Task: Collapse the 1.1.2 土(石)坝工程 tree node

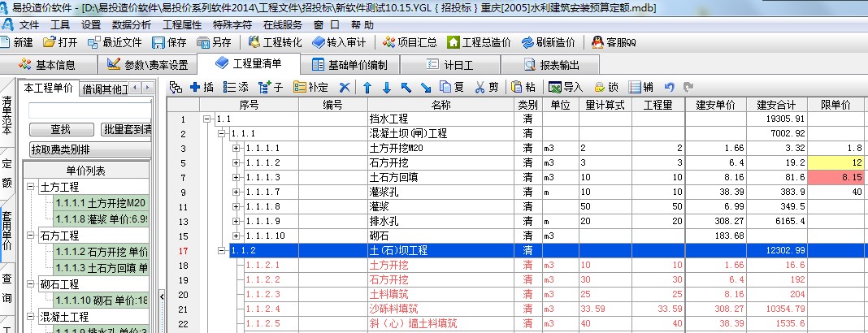Action: (222, 251)
